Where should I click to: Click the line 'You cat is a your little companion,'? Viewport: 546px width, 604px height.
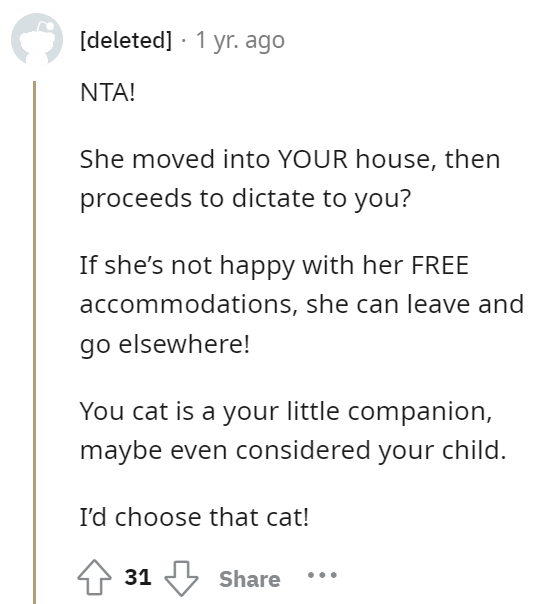pyautogui.click(x=286, y=412)
